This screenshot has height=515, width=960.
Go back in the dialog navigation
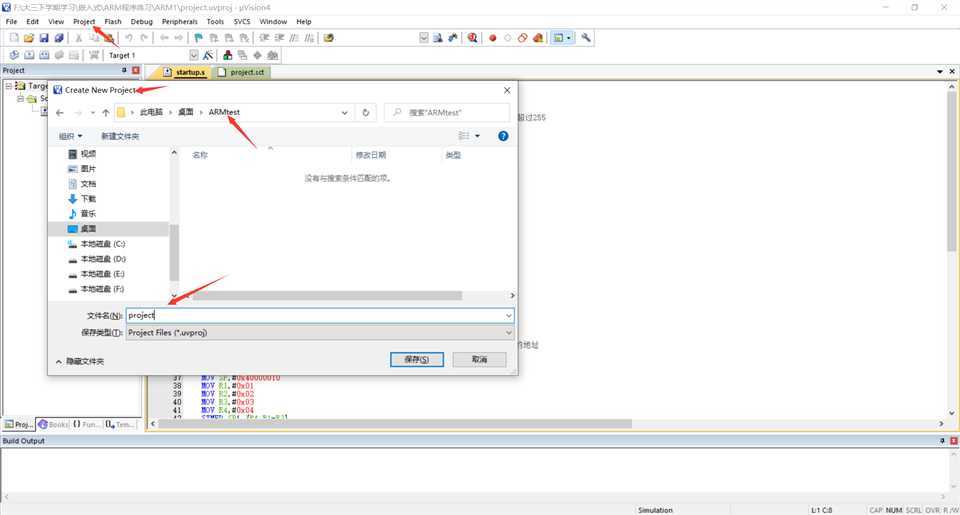click(59, 113)
